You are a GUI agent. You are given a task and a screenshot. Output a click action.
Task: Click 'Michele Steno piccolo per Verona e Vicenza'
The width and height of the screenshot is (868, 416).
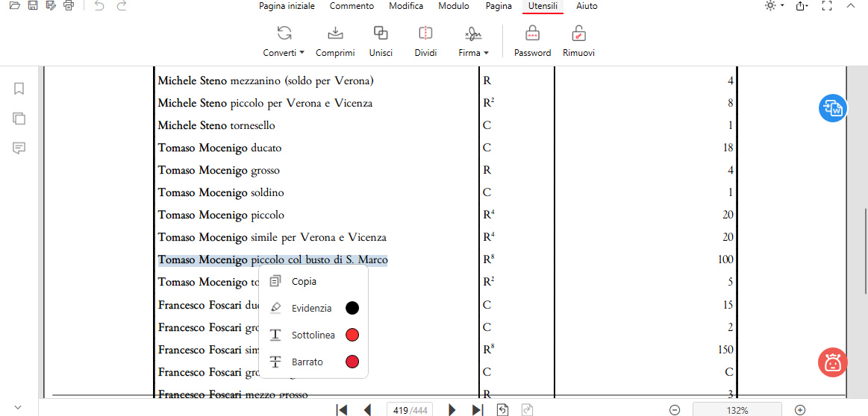coord(265,103)
